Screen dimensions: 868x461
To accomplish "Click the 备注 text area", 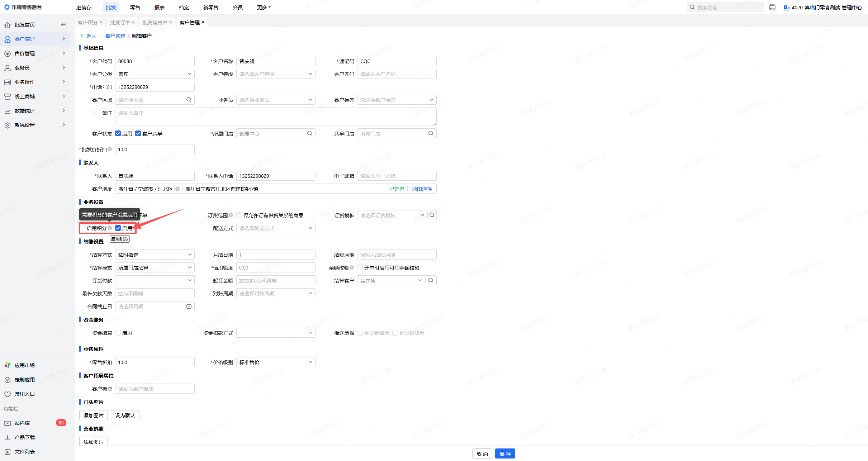I will pos(275,117).
